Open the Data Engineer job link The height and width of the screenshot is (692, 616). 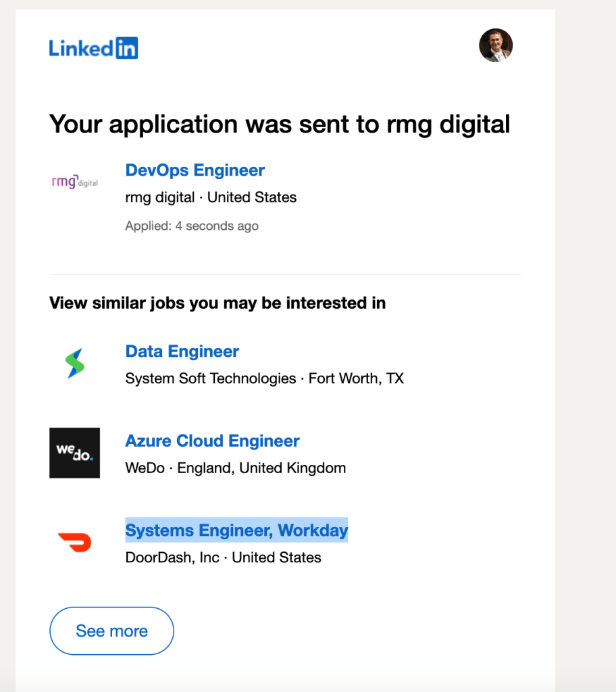(x=182, y=351)
